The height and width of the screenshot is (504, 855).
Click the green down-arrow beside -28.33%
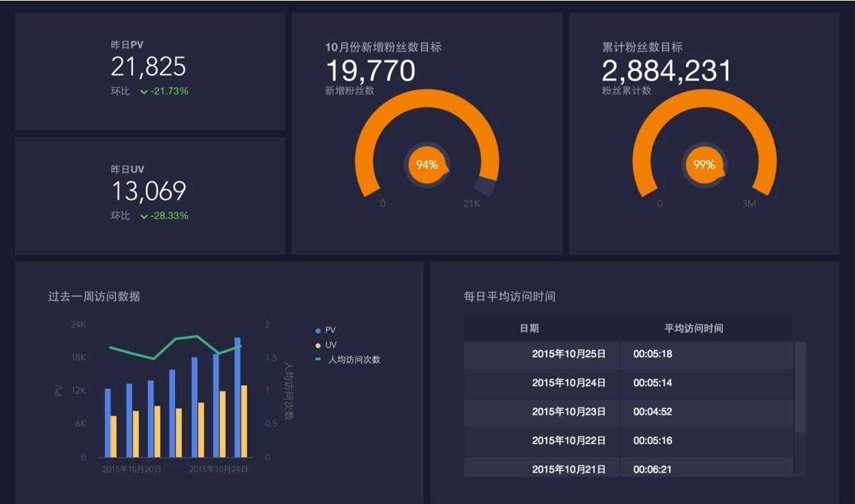pos(144,216)
